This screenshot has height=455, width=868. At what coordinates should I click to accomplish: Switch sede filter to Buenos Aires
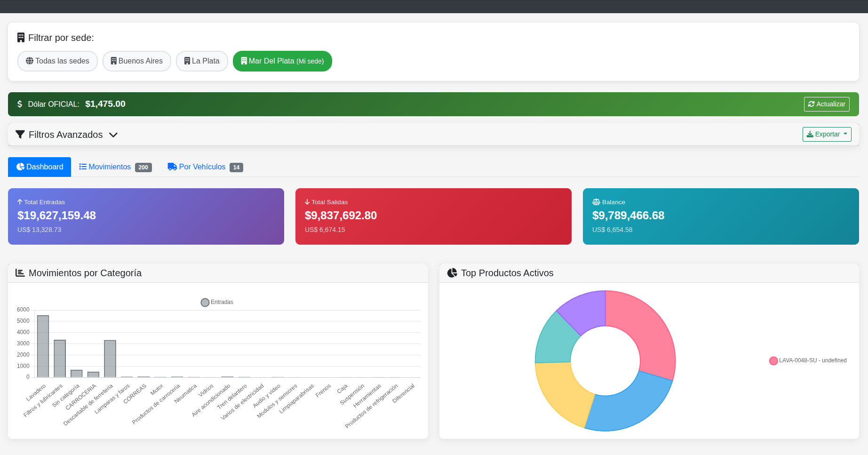[x=136, y=61]
